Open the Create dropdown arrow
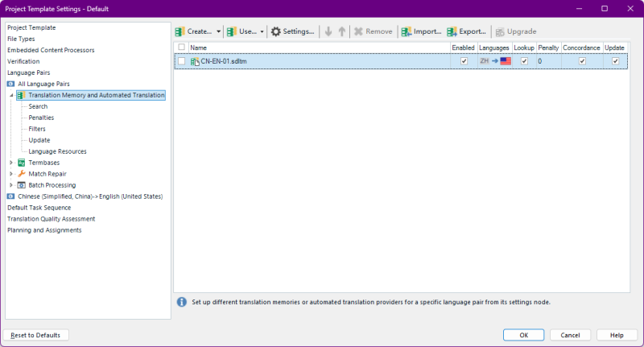644x347 pixels. click(x=219, y=31)
